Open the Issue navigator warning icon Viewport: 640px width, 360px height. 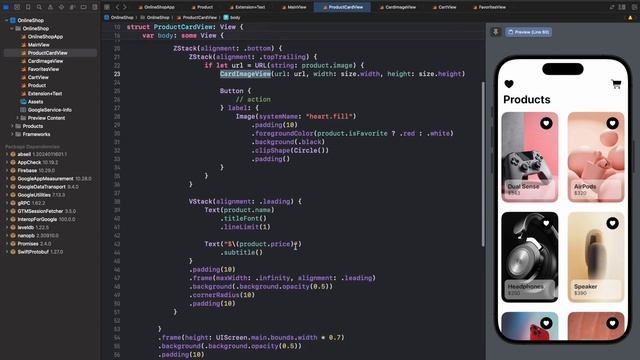[50, 7]
